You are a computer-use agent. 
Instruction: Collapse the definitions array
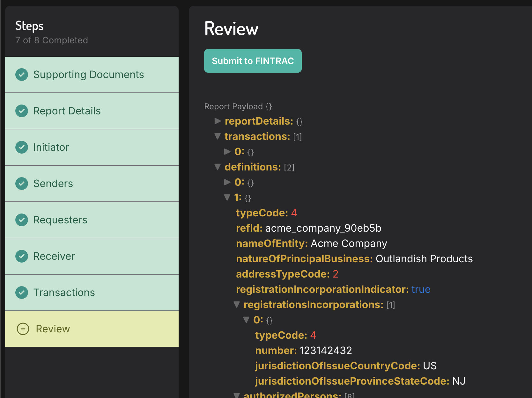tap(218, 167)
